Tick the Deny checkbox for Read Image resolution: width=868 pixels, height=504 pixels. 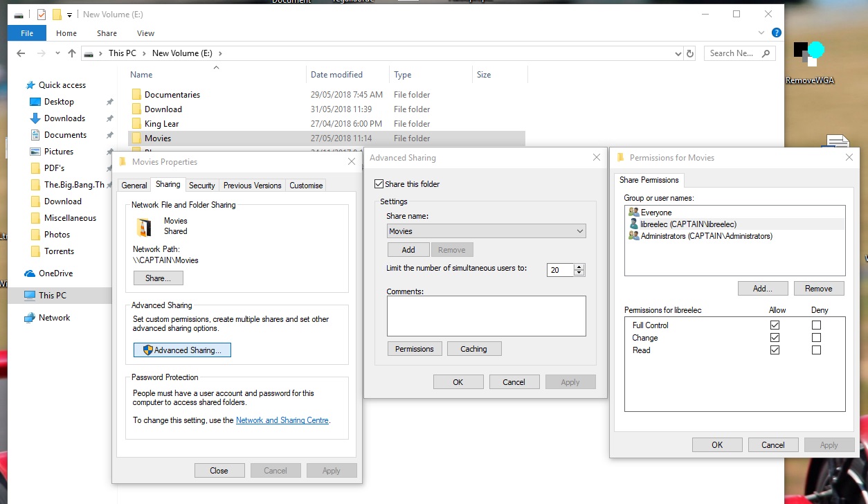(x=816, y=350)
